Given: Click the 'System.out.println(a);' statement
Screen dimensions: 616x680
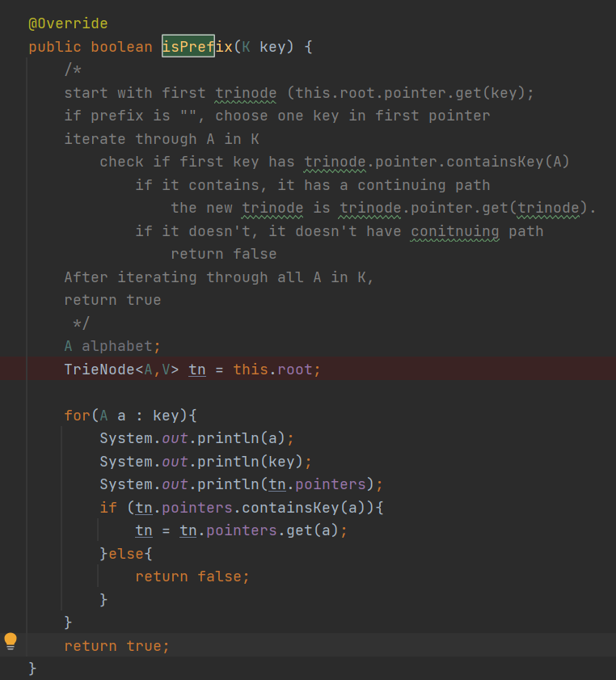Looking at the screenshot, I should (x=196, y=438).
